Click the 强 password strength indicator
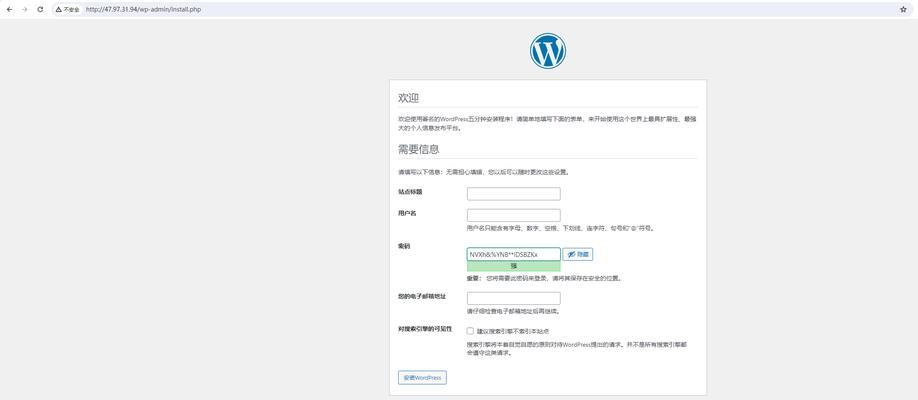The width and height of the screenshot is (918, 400). (x=513, y=266)
